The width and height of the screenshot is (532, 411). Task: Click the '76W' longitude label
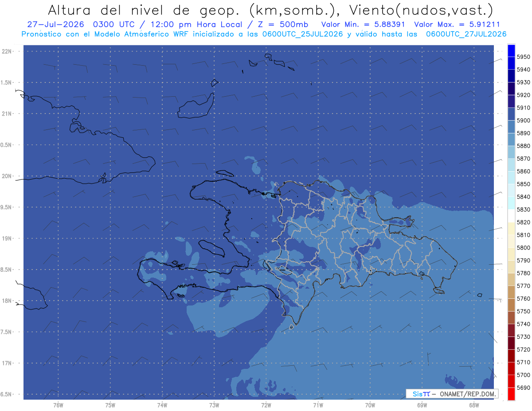coord(58,405)
